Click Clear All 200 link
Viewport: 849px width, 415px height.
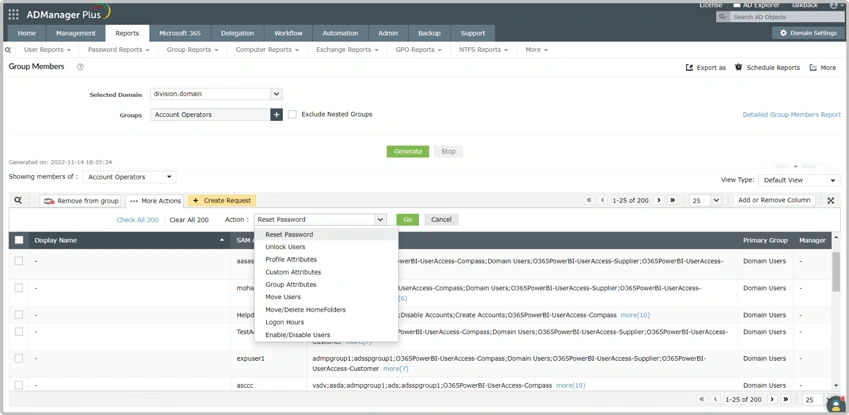(189, 220)
